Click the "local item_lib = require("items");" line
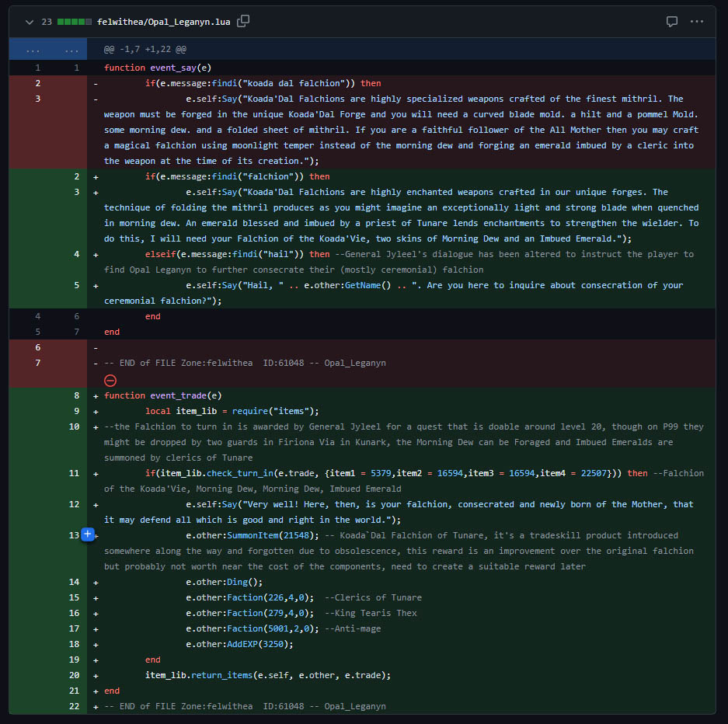Screen dimensions: 728x724 232,411
